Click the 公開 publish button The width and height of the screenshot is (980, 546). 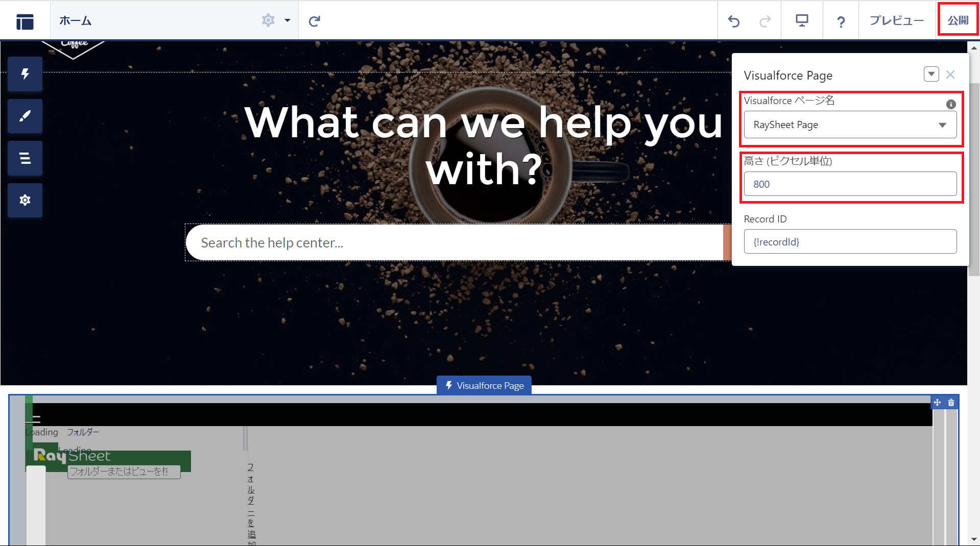(958, 20)
